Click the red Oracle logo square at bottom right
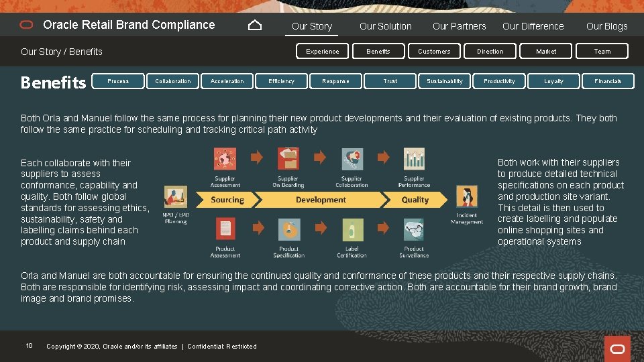The height and width of the screenshot is (362, 644). click(617, 349)
